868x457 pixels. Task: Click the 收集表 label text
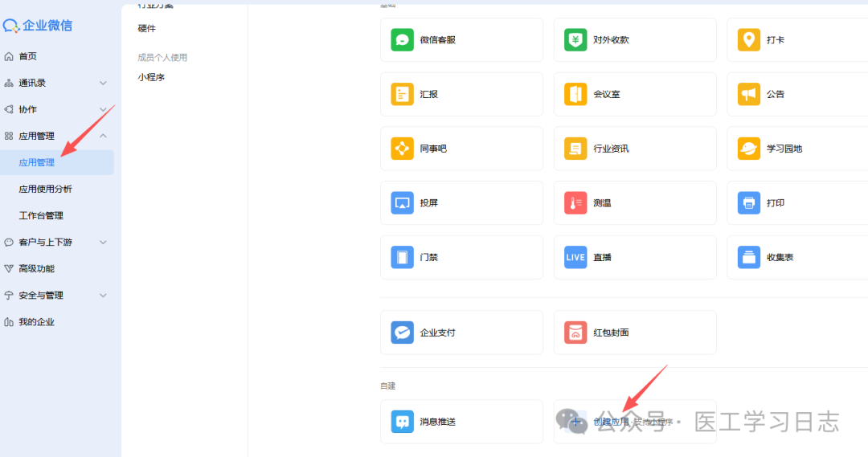point(780,257)
